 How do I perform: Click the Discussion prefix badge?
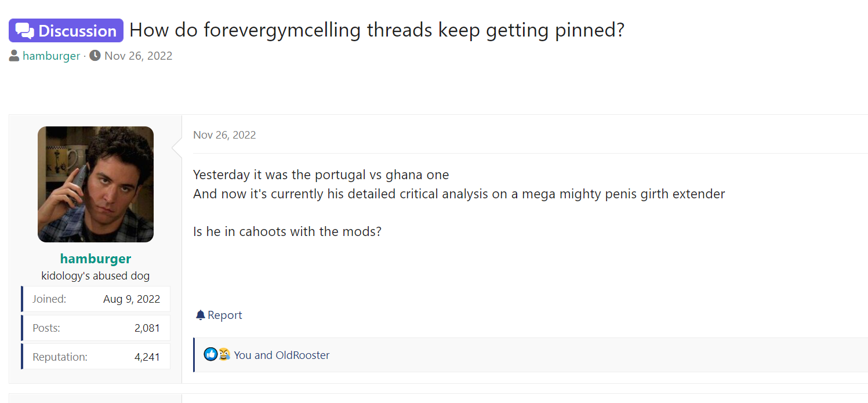tap(66, 31)
